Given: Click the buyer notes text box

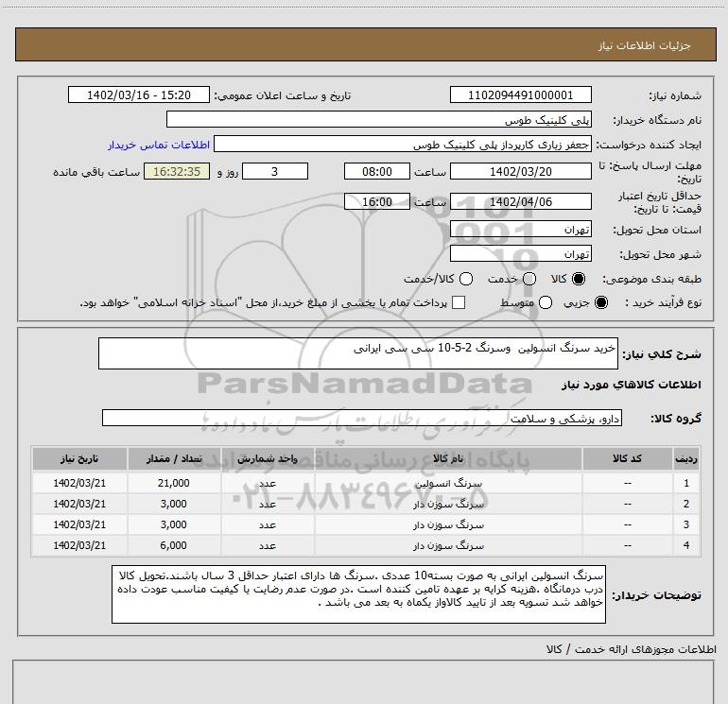Looking at the screenshot, I should [358, 594].
